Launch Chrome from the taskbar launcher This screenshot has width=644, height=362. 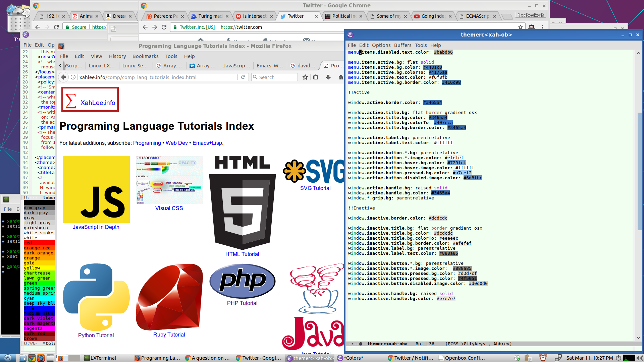click(32, 358)
